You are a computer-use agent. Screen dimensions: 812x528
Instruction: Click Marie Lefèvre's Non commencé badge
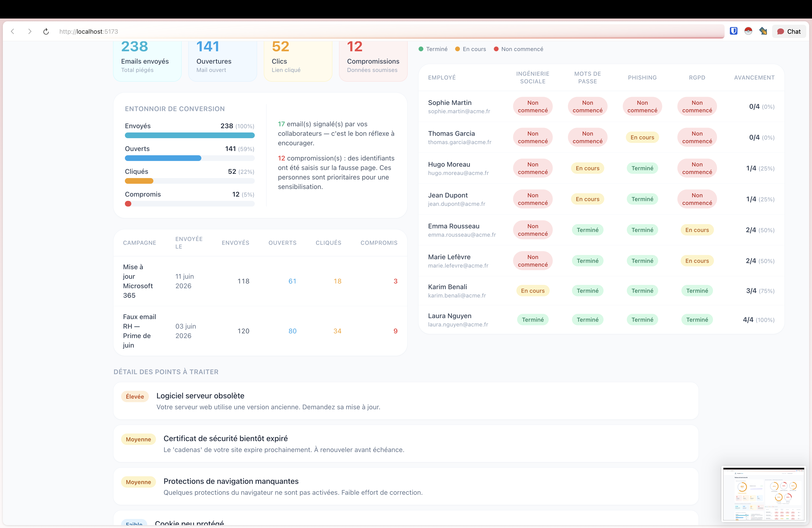[x=533, y=261]
